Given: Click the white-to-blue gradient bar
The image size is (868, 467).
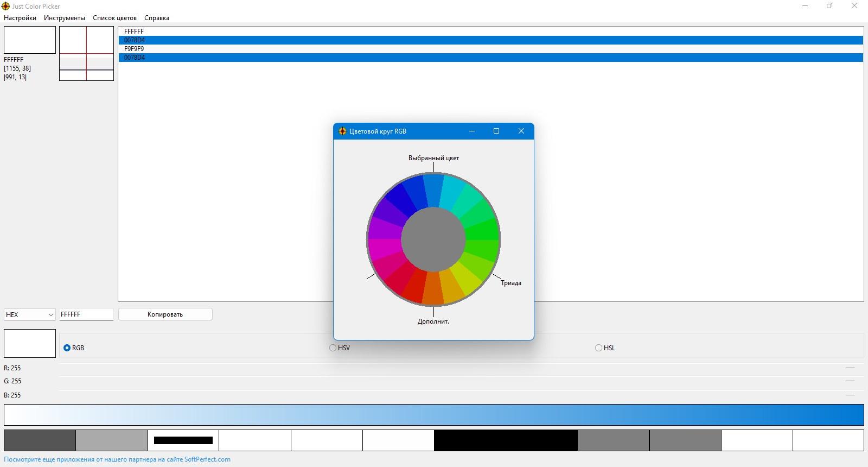Looking at the screenshot, I should 434,415.
